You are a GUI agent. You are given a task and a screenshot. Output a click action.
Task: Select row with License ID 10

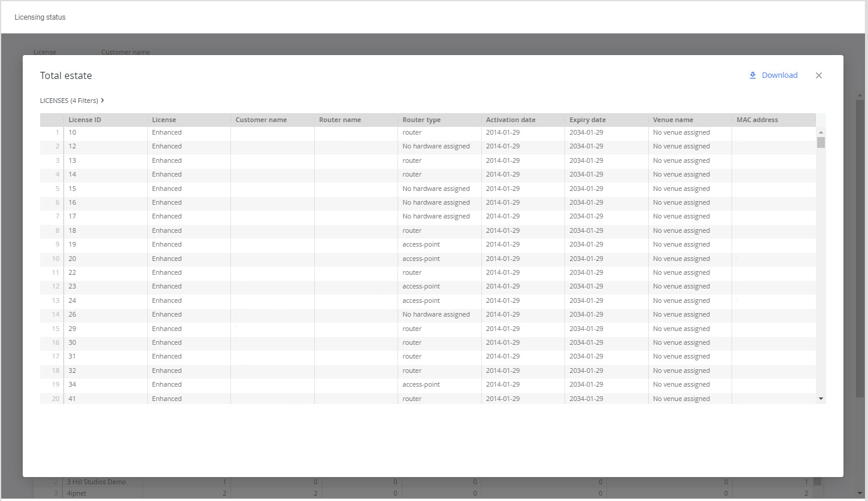tap(72, 132)
